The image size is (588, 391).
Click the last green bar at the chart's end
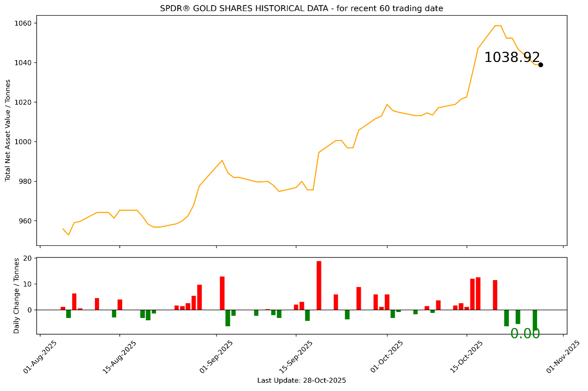[x=535, y=320]
